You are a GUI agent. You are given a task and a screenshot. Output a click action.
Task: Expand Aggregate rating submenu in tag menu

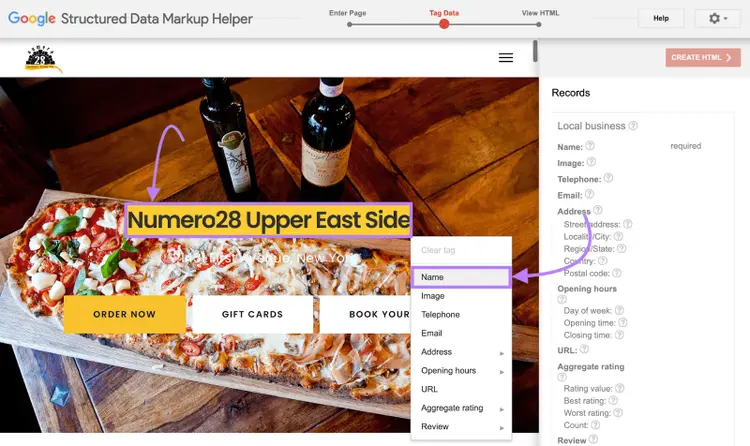tap(461, 408)
